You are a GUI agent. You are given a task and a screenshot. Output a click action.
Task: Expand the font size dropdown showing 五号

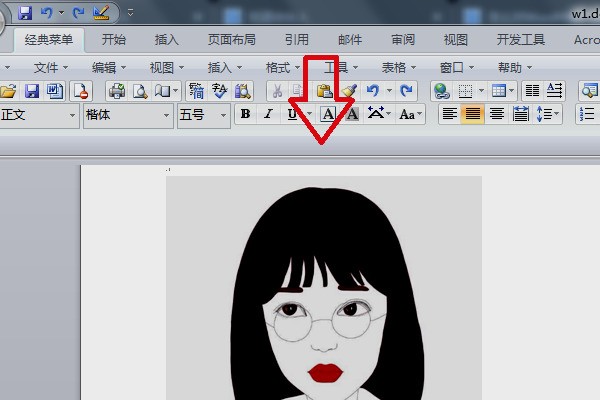203,115
